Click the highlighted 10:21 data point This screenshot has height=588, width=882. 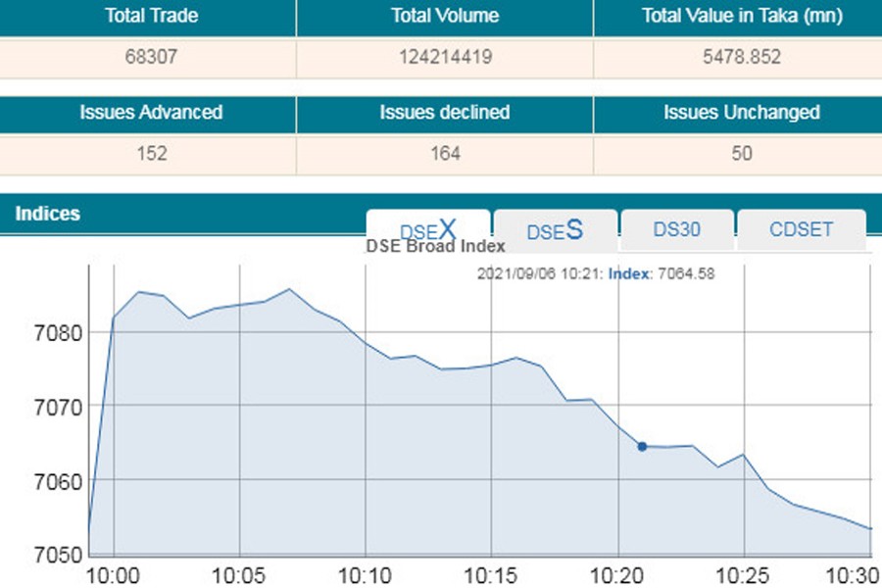click(643, 447)
